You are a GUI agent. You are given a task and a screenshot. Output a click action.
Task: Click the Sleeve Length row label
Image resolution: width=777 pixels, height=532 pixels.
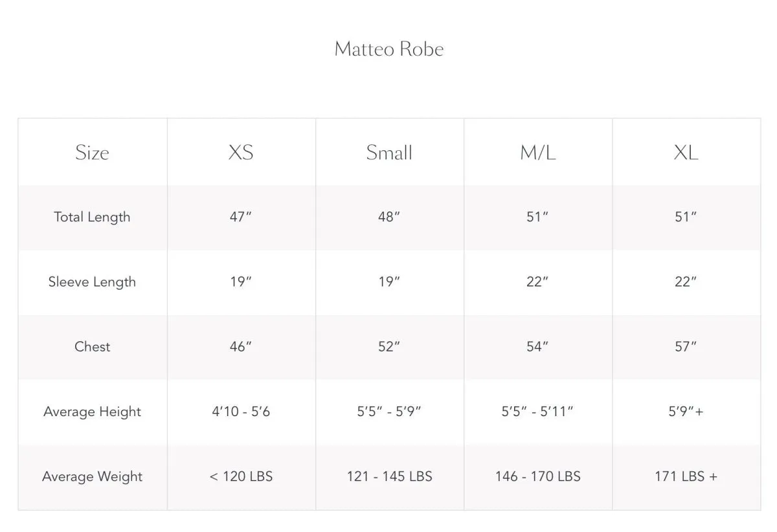coord(92,282)
